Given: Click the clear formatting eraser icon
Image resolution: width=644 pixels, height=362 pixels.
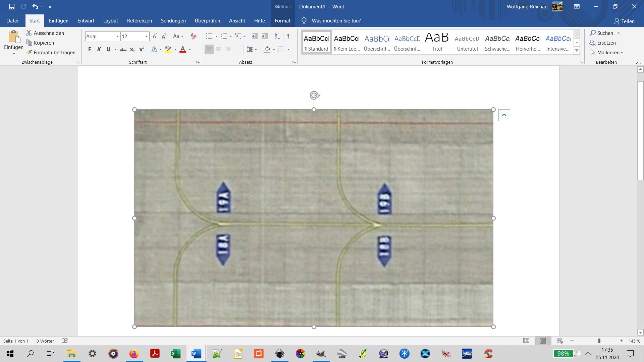Looking at the screenshot, I should tap(193, 36).
